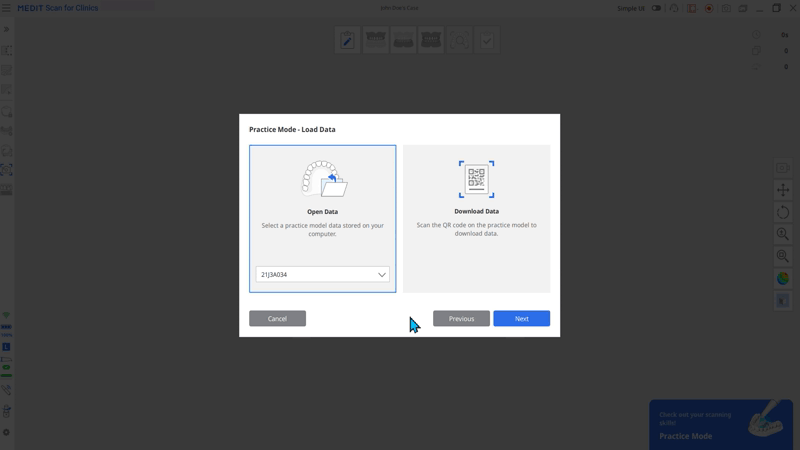Screen dimensions: 800x450
Task: Click the move/pan arrows icon on right
Action: (x=783, y=190)
